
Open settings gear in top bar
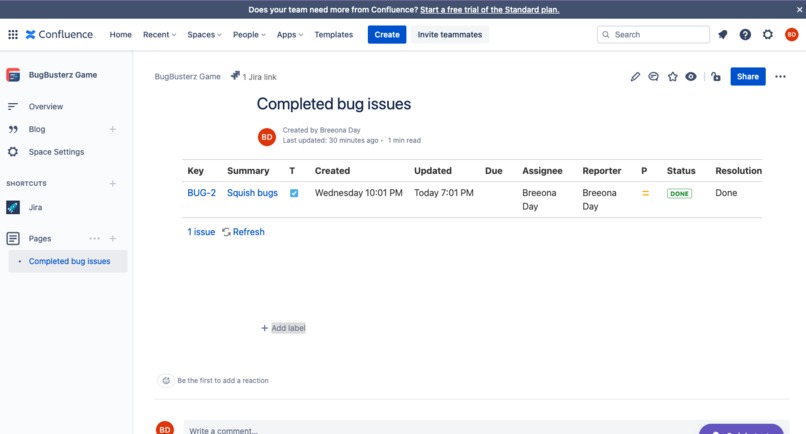click(x=767, y=34)
